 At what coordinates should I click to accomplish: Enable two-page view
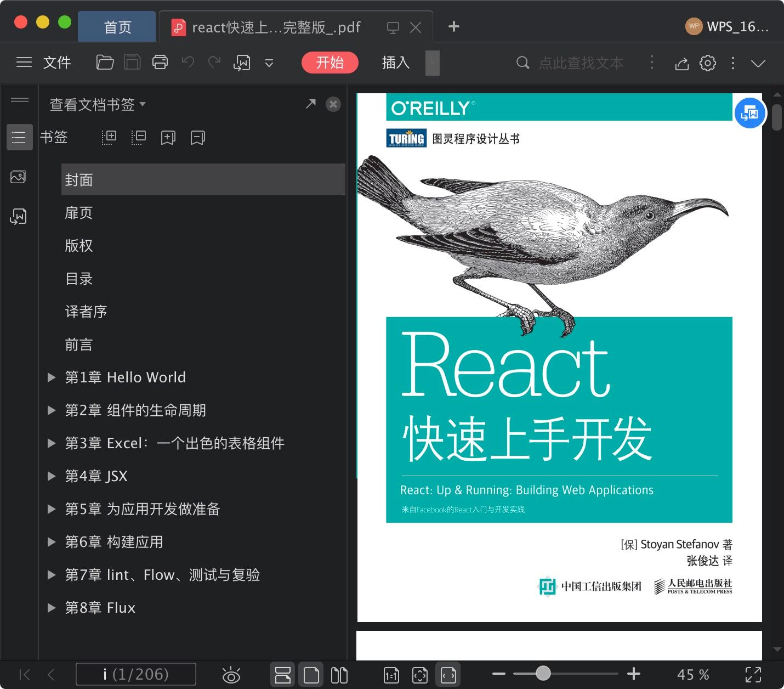[x=339, y=675]
